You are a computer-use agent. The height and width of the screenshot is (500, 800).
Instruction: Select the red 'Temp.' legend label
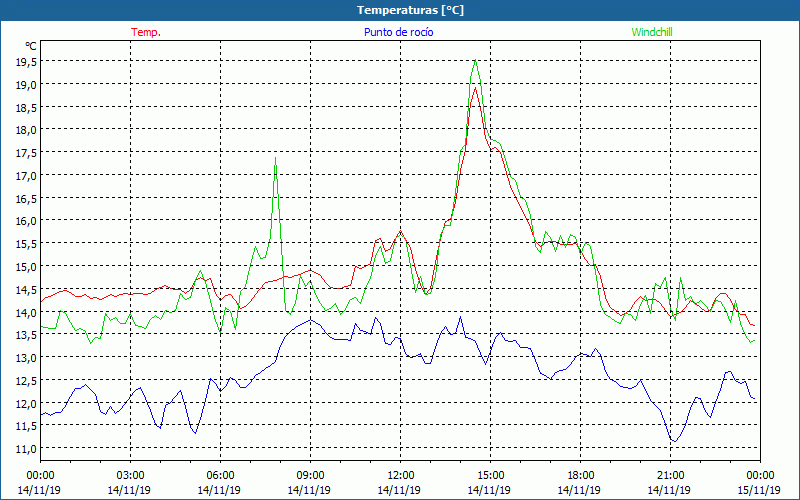point(146,32)
